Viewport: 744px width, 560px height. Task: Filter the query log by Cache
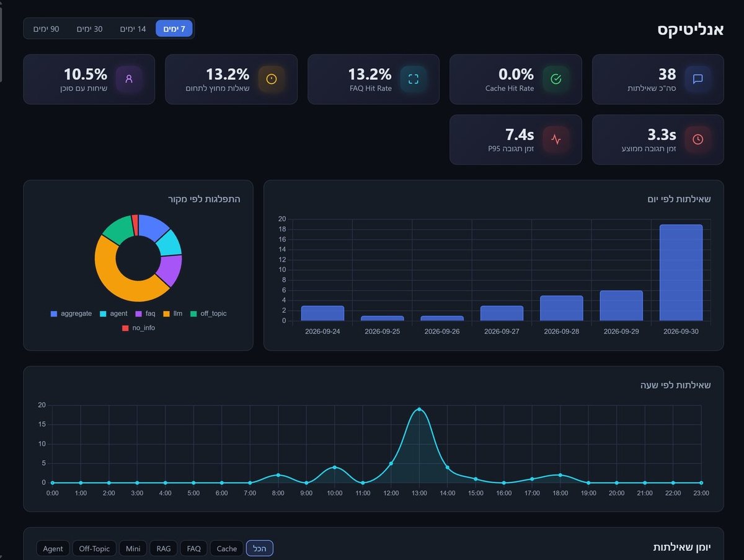[227, 548]
